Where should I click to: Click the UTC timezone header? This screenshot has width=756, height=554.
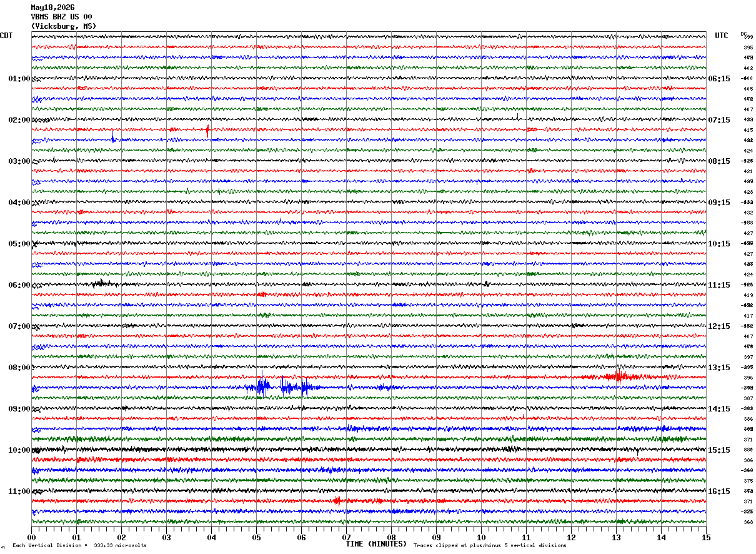[722, 36]
